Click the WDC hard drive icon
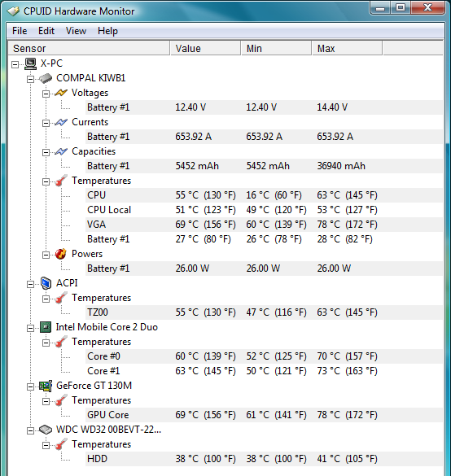 (x=46, y=430)
